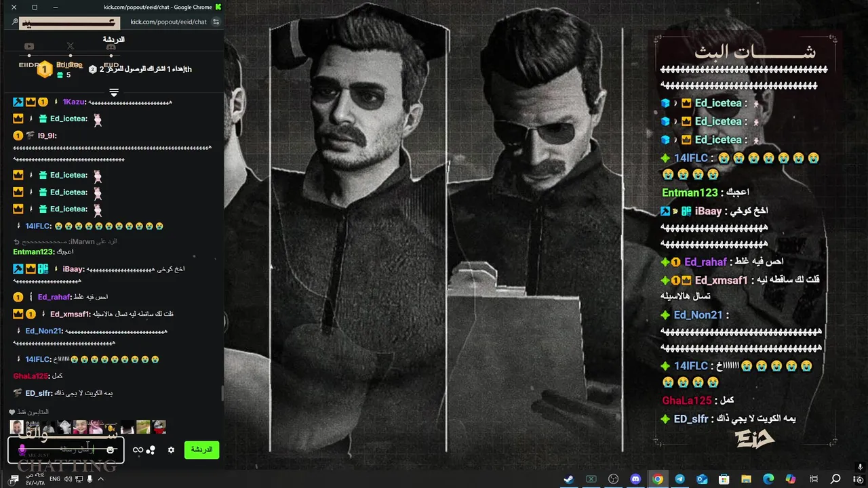Click username GhaLa125 in chat window
The height and width of the screenshot is (488, 868).
tap(31, 376)
